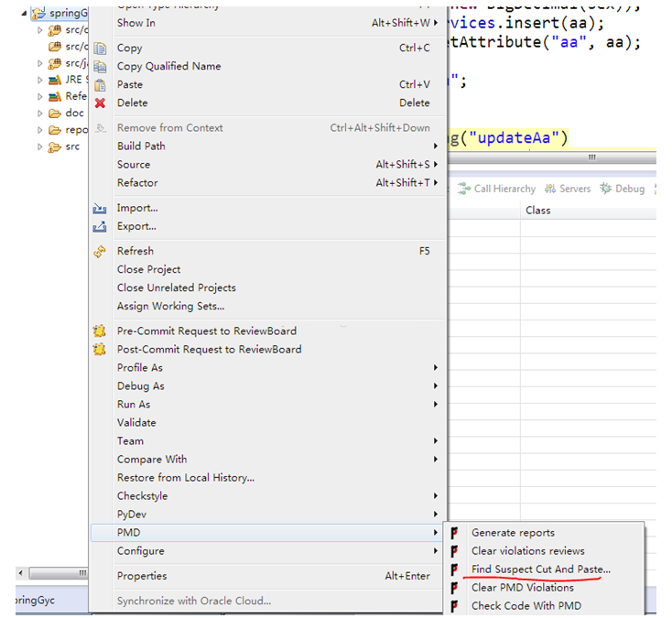
Task: Click Clear PMD Violations
Action: [544, 588]
